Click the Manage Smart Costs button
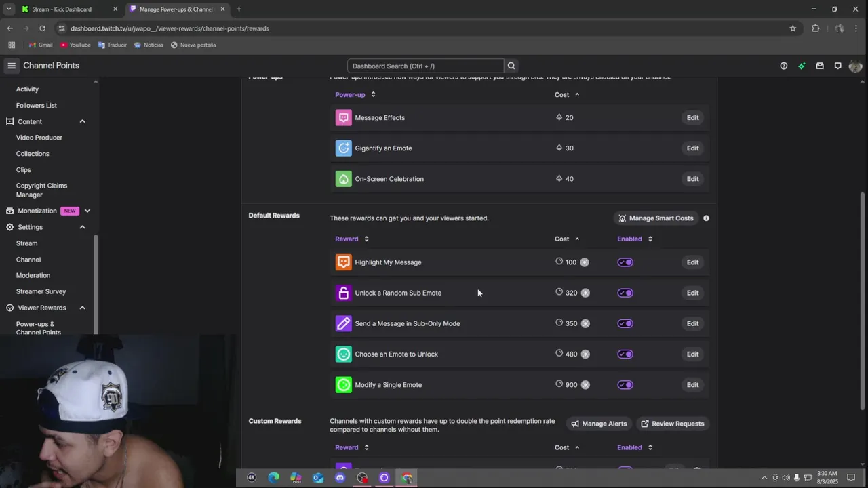The image size is (868, 488). pos(656,218)
